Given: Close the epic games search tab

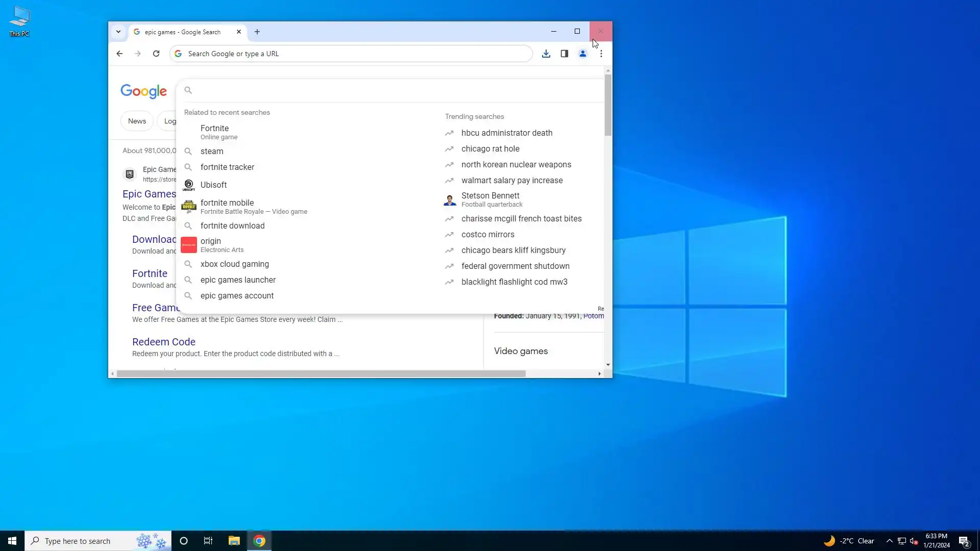Looking at the screenshot, I should pos(239,32).
